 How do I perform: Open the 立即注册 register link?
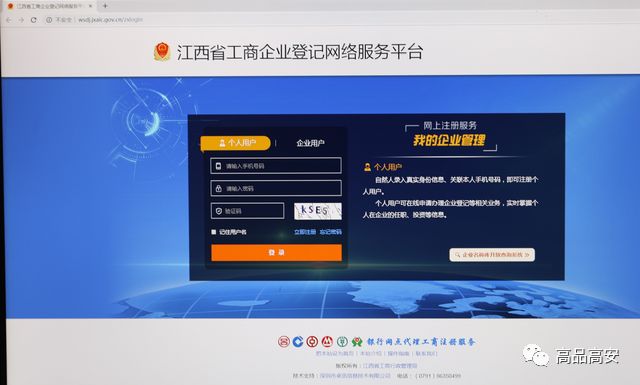point(305,232)
